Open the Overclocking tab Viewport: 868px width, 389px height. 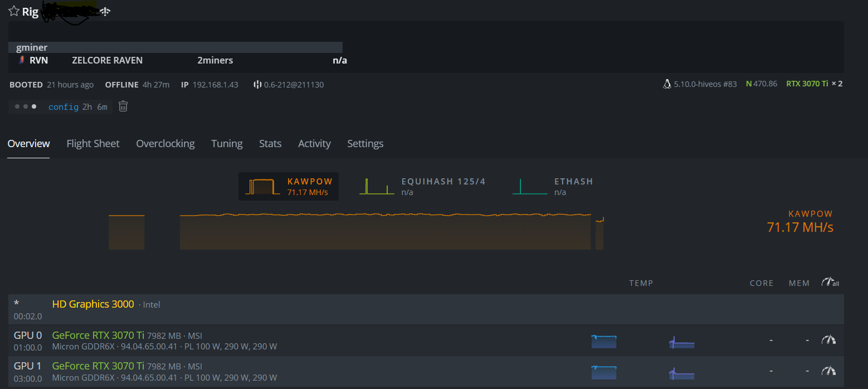[165, 144]
